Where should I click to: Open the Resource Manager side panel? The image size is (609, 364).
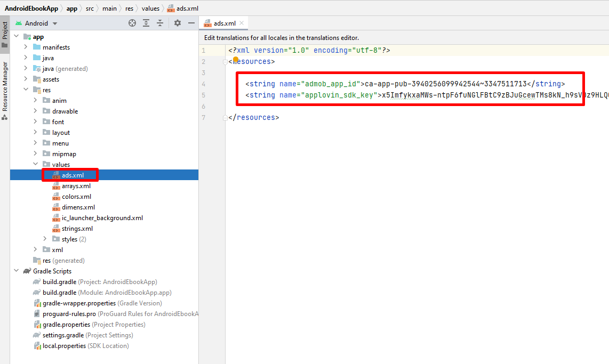point(5,88)
